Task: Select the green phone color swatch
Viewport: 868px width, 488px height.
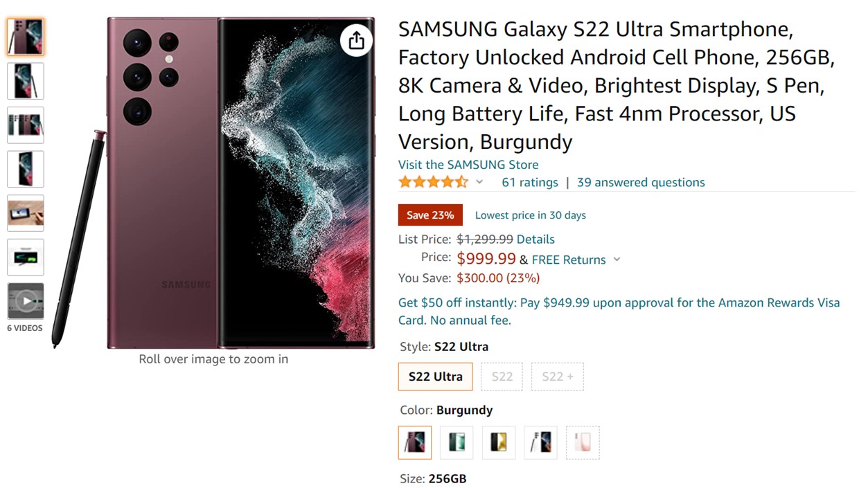Action: (457, 442)
